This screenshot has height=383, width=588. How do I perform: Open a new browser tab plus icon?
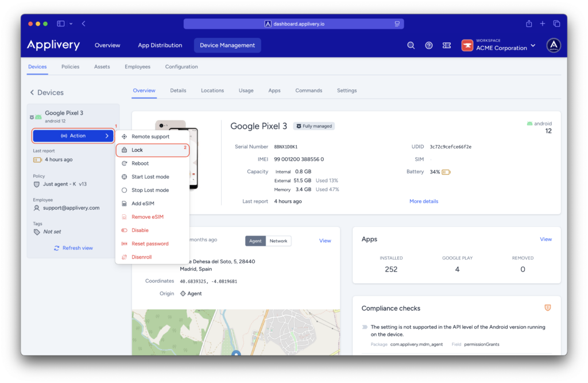(543, 24)
